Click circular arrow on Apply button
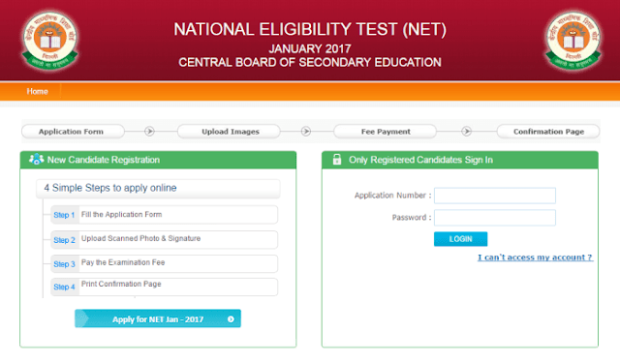This screenshot has height=364, width=620. tap(231, 318)
